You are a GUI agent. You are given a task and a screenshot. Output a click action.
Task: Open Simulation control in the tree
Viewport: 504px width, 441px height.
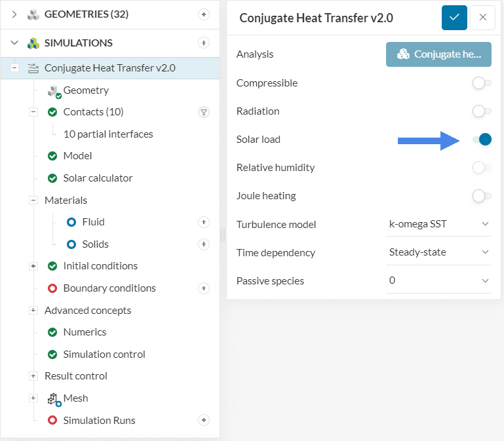[x=104, y=355]
